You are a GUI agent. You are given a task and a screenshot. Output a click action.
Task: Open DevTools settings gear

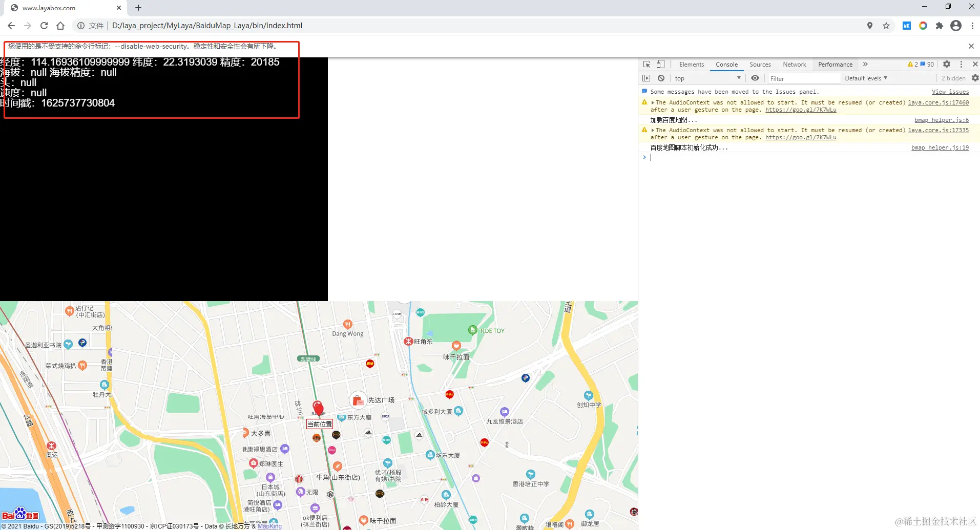point(947,65)
